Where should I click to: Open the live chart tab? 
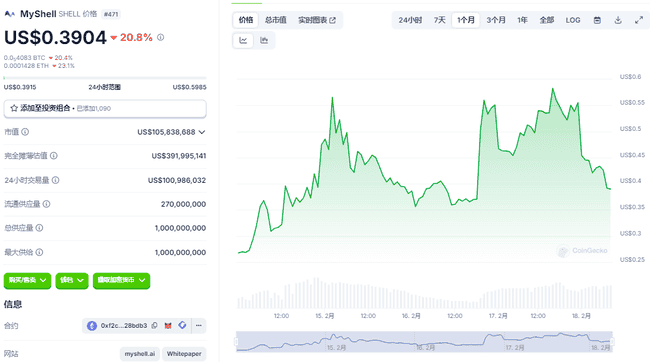(x=317, y=20)
